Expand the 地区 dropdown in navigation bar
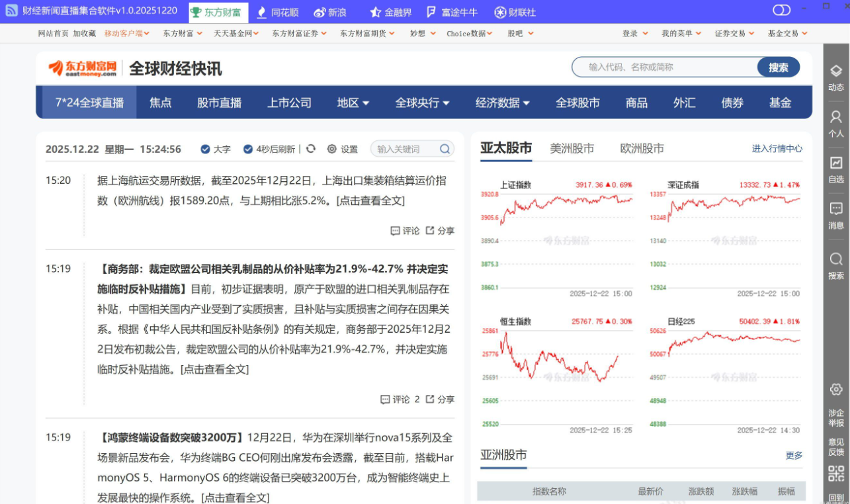Image resolution: width=850 pixels, height=504 pixels. pos(353,103)
